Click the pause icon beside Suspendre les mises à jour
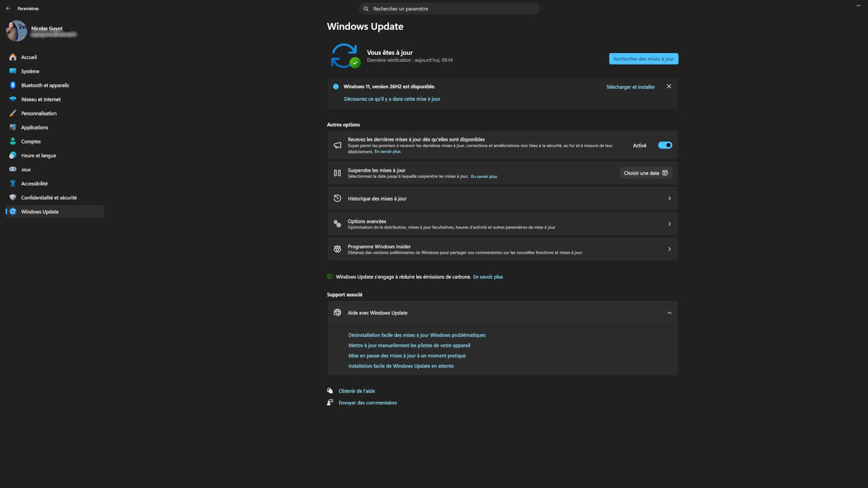Viewport: 868px width, 488px height. 337,173
